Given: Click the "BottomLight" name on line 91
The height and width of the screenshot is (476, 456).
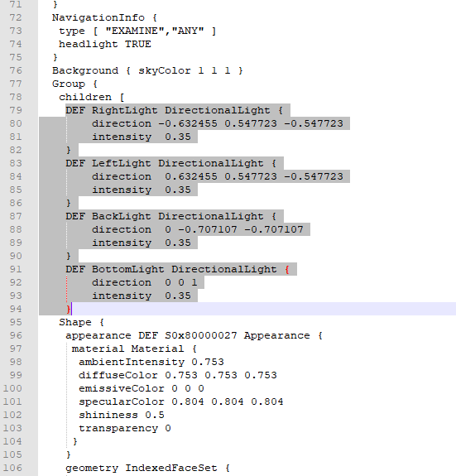Looking at the screenshot, I should point(128,269).
